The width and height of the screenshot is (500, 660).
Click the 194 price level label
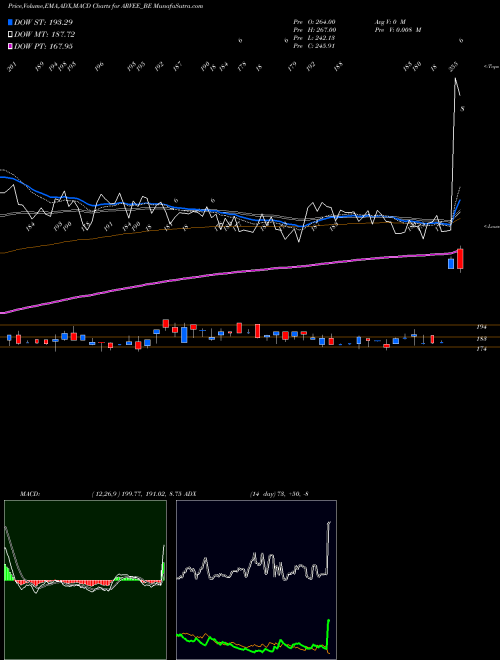coord(481,327)
